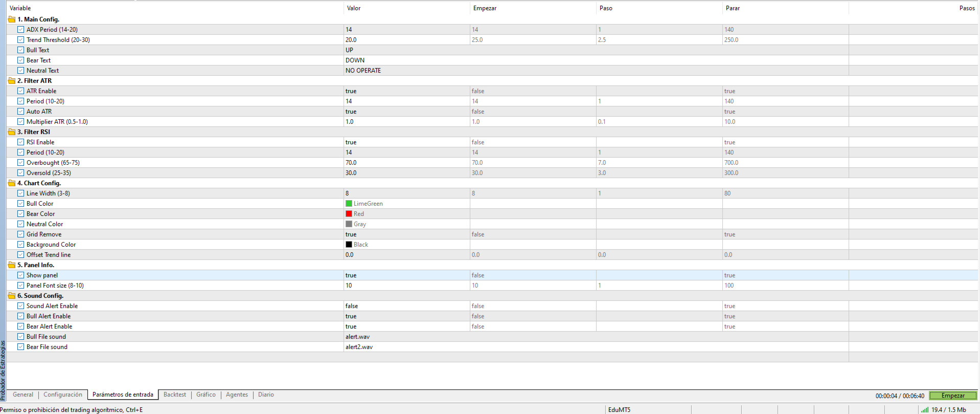The width and height of the screenshot is (980, 414).
Task: Open the Valor dropdown for Grid Remove
Action: (407, 234)
